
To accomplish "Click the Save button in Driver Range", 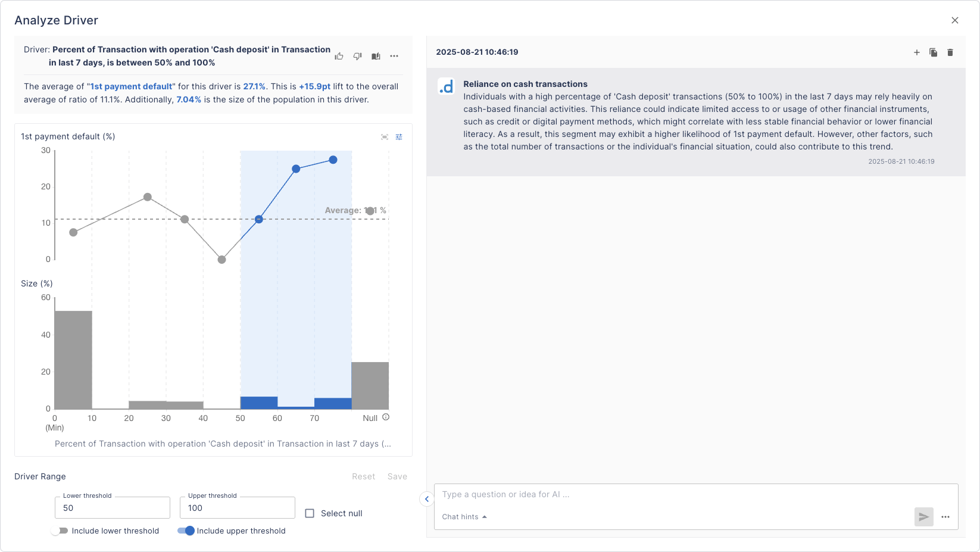I will click(397, 476).
